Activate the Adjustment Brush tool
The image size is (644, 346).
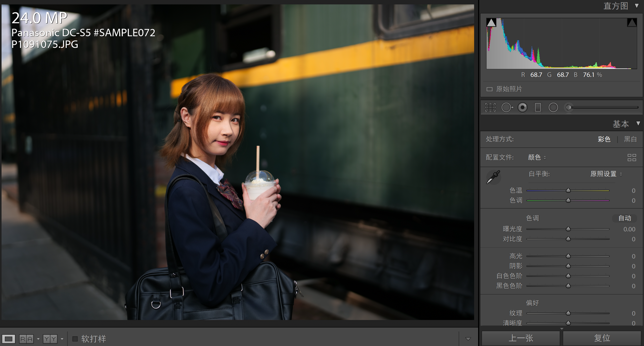point(569,108)
